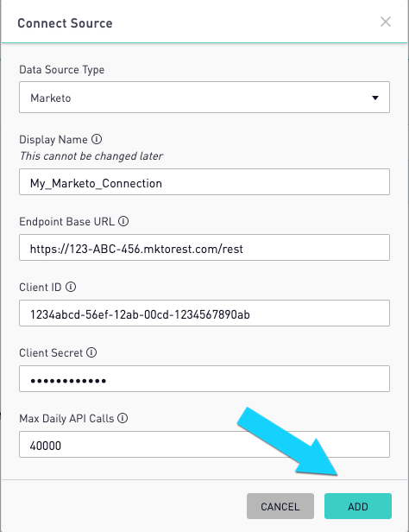Click the Data Source Type label
Viewport: 409px width, 532px height.
click(x=61, y=70)
